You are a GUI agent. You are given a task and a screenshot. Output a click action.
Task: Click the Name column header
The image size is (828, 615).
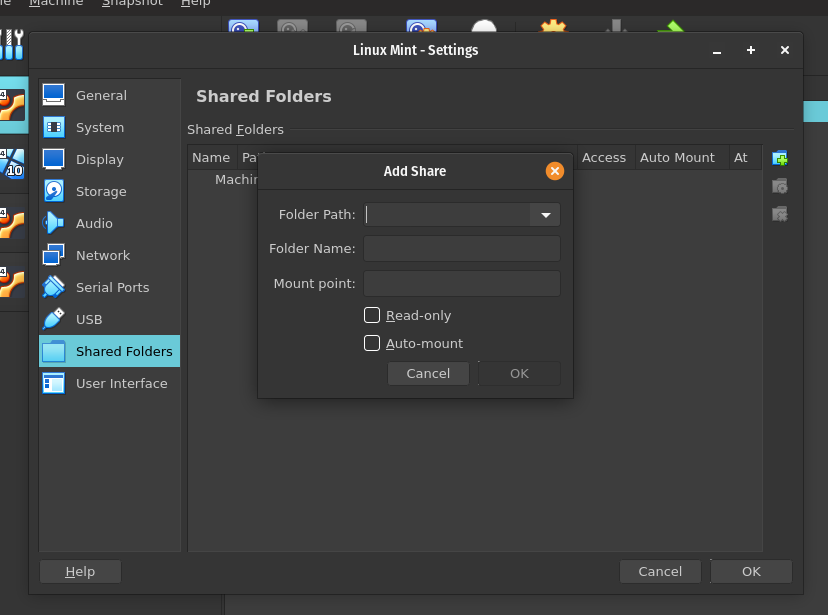211,157
